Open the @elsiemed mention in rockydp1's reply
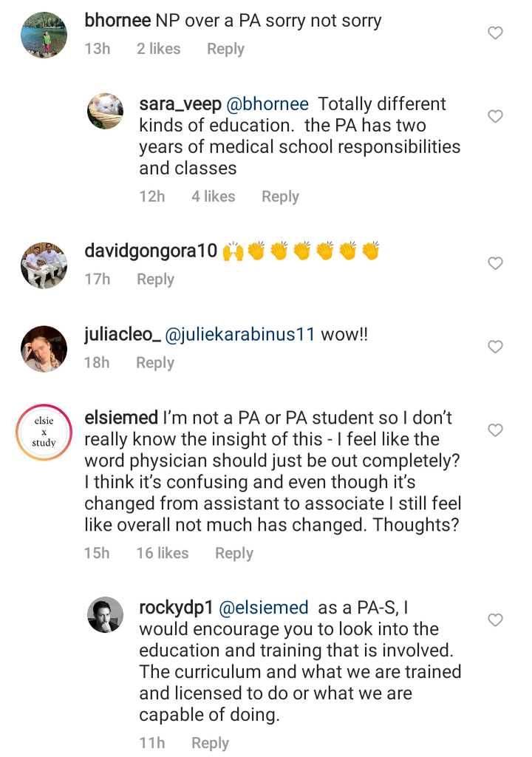The height and width of the screenshot is (757, 532). (x=264, y=608)
